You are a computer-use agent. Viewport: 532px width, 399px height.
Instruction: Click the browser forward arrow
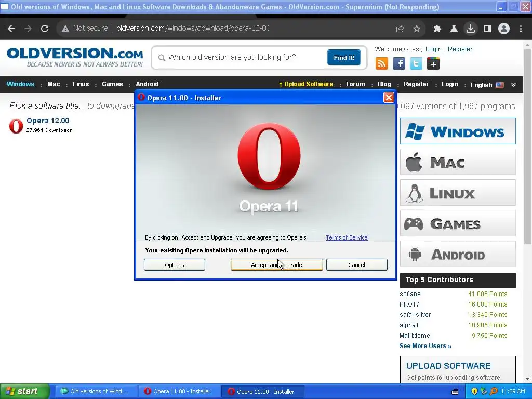[x=28, y=29]
